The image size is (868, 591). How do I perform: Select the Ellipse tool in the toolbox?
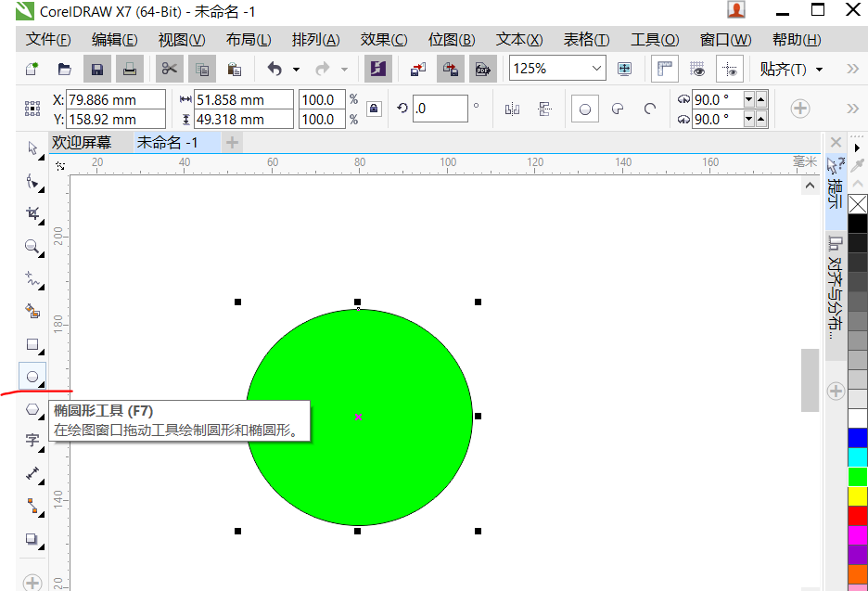(32, 377)
